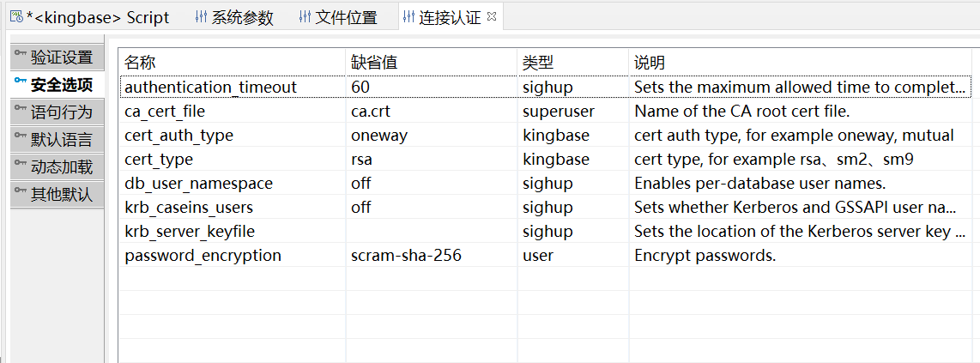Viewport: 980px width, 363px height.
Task: Select the authentication_timeout parameter row
Action: tap(210, 87)
